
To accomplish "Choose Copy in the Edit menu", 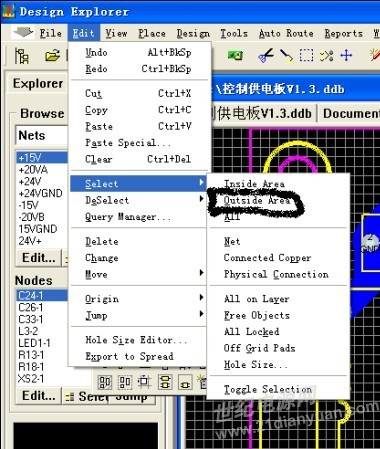I will coord(139,110).
